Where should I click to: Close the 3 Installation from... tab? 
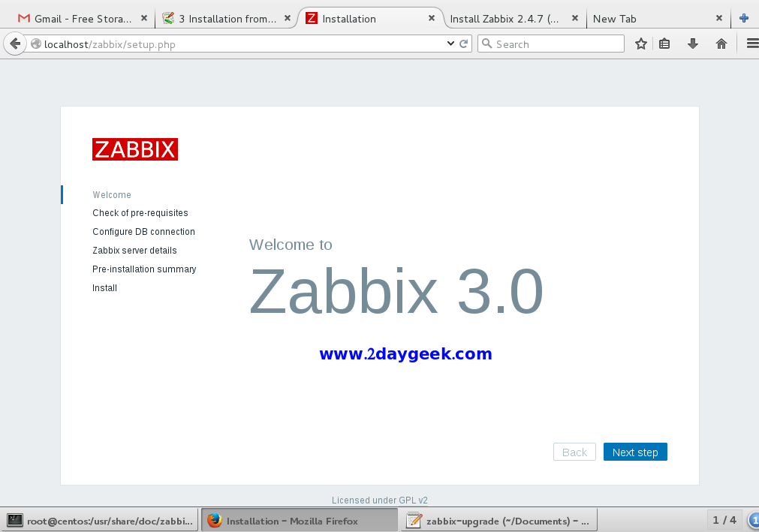tap(287, 18)
